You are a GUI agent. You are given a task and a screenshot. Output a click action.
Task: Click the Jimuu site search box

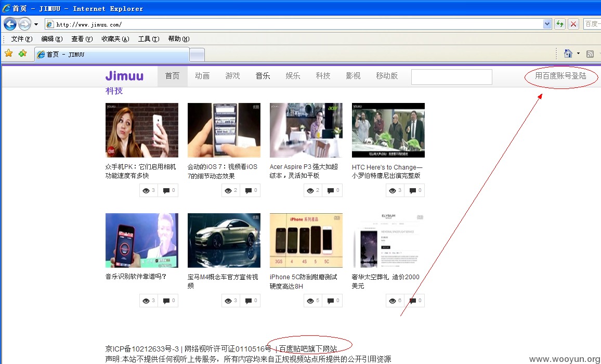coord(451,77)
